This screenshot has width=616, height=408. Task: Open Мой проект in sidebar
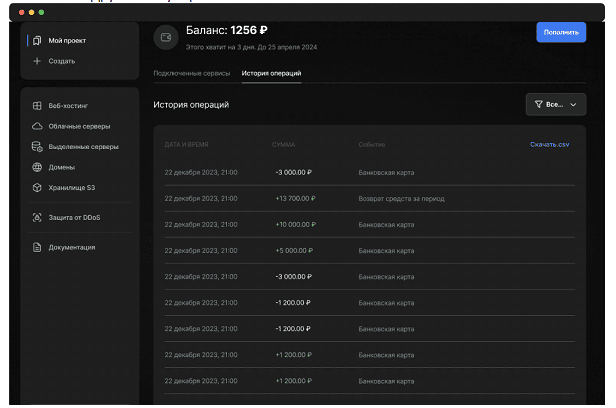coord(67,40)
